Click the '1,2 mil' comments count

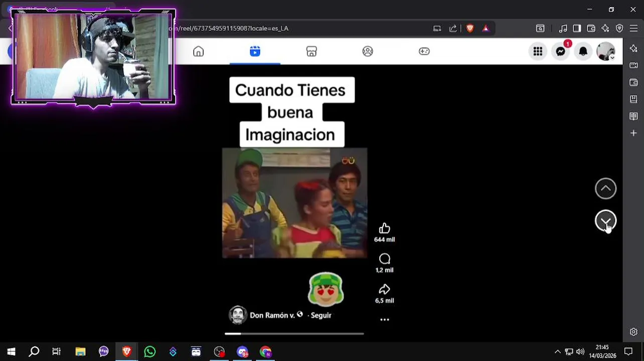(385, 270)
